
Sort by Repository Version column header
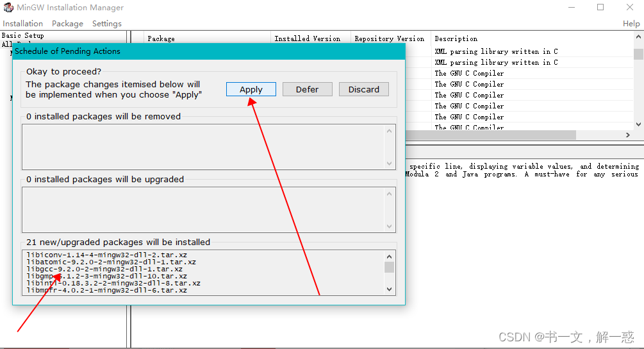click(x=391, y=38)
